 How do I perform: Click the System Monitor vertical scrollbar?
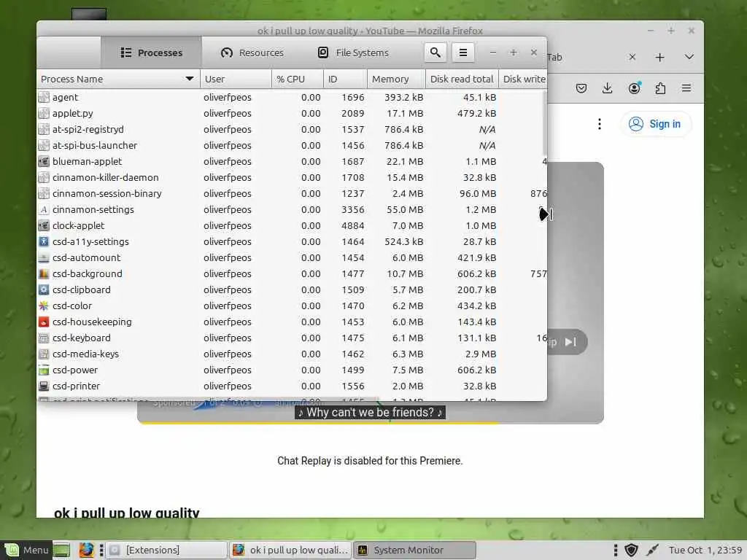click(x=544, y=124)
